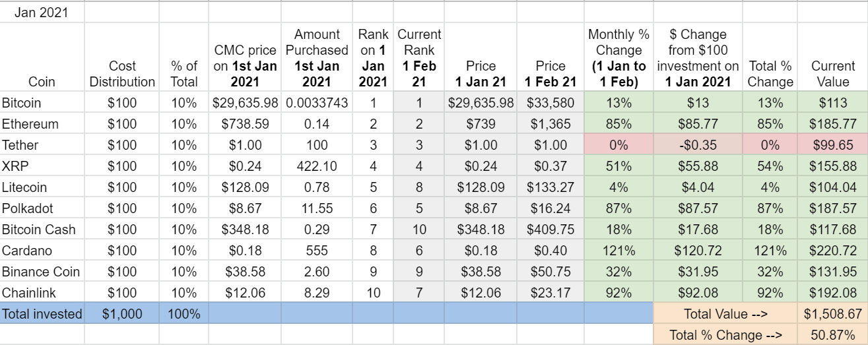The height and width of the screenshot is (345, 868).
Task: Click Bitcoin Cash current value '$117.68'
Action: pyautogui.click(x=832, y=229)
